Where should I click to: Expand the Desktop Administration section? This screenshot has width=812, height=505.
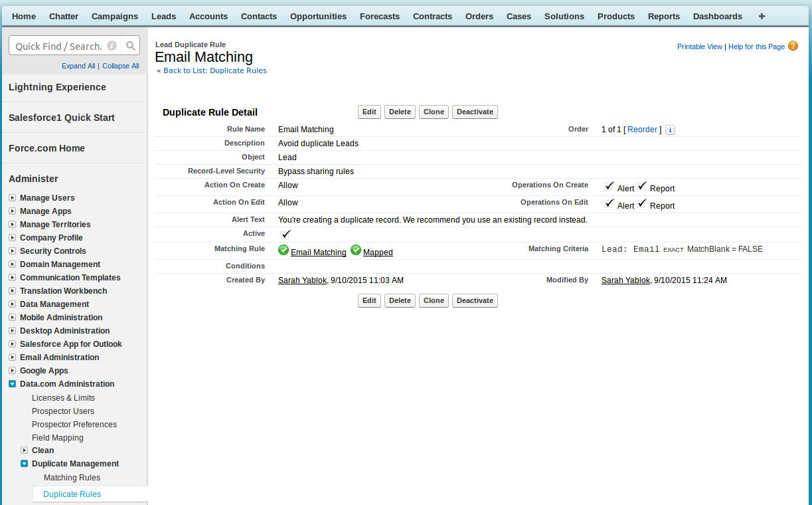(x=13, y=331)
